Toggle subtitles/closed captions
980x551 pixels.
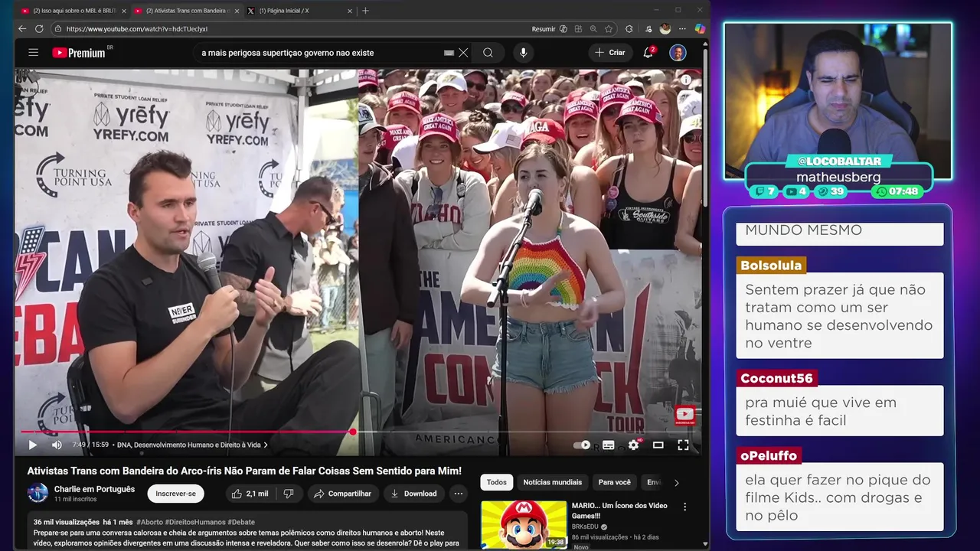(x=609, y=445)
